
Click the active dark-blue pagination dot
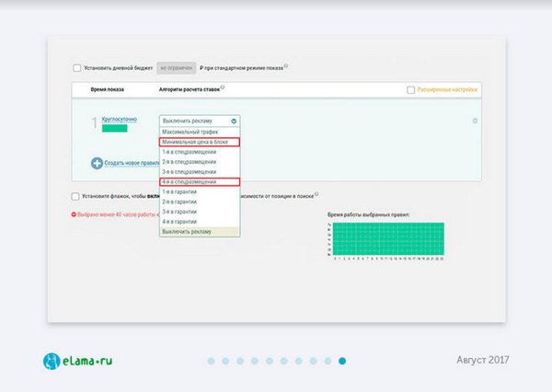[342, 361]
